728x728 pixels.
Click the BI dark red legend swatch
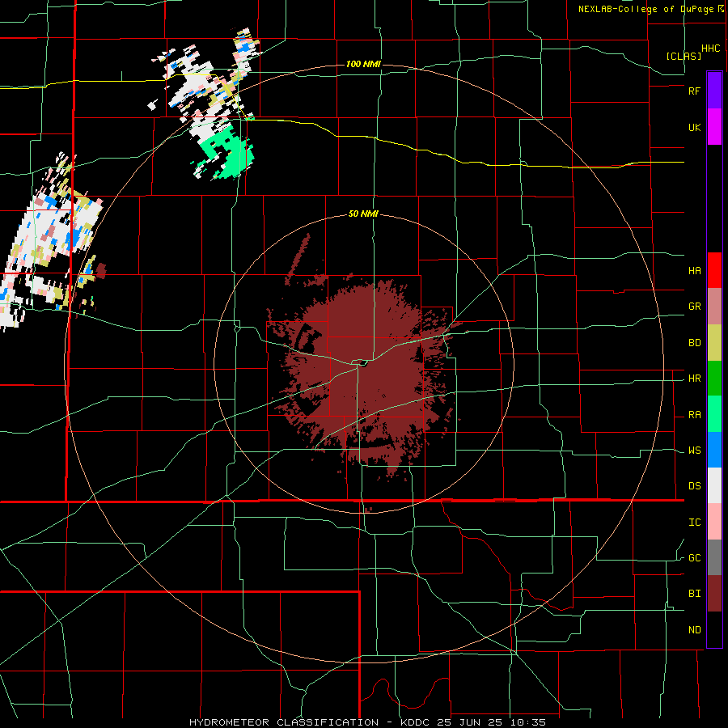click(714, 594)
